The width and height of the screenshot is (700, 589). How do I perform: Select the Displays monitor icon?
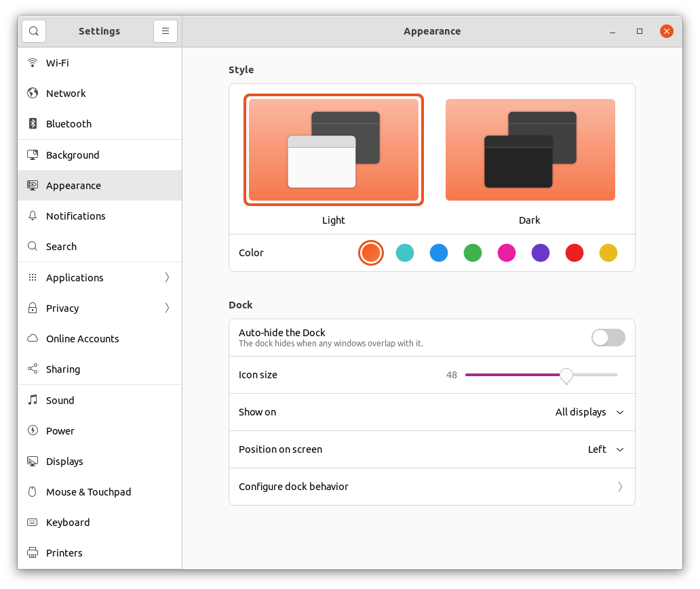[x=33, y=461]
